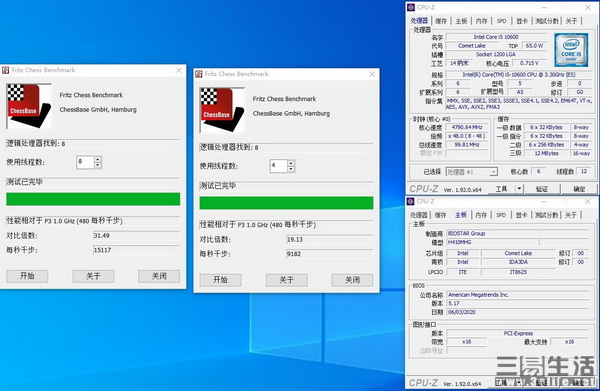Switch to 关于 tab in bottom CPU-Z
This screenshot has height=391, width=600.
(571, 215)
